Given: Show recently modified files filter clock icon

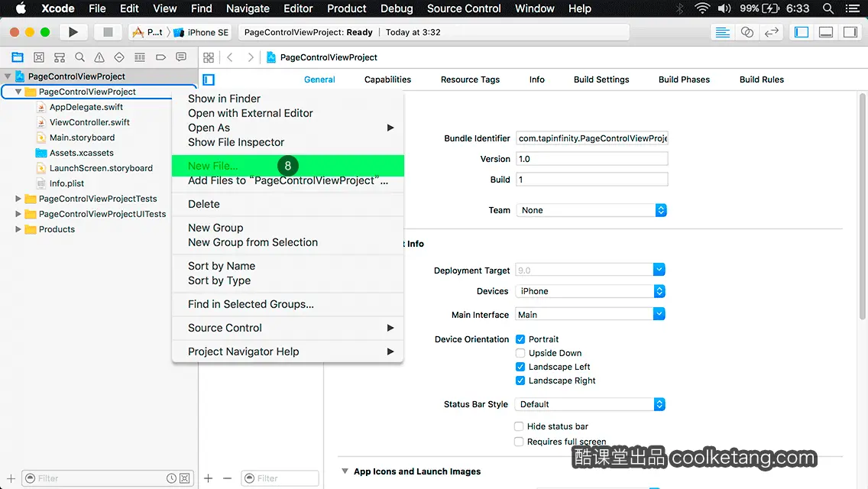Looking at the screenshot, I should 172,478.
